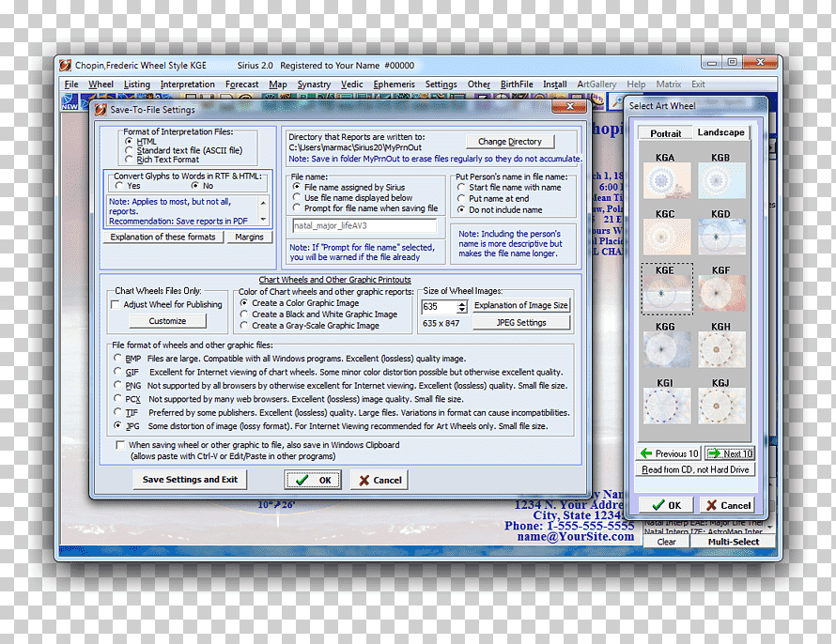Click Save Settings and Exit button
Viewport: 836px width, 644px height.
click(x=190, y=480)
